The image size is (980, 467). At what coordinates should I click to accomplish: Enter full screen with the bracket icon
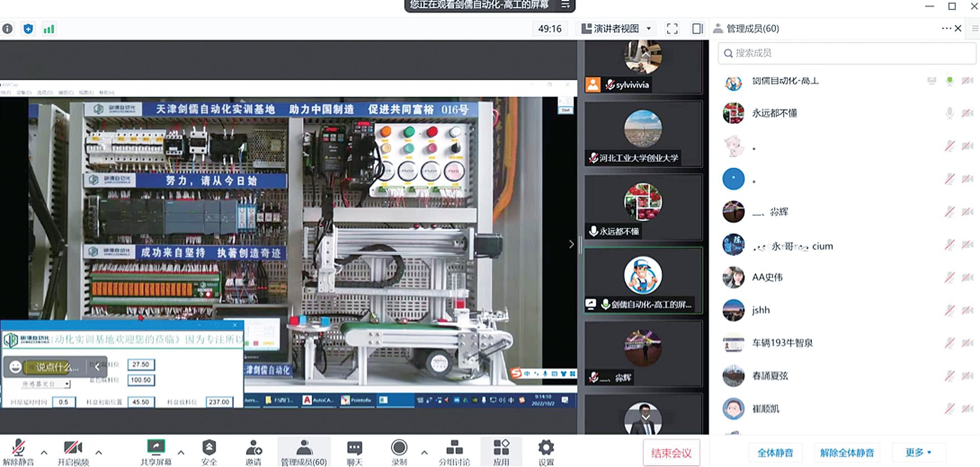(672, 29)
